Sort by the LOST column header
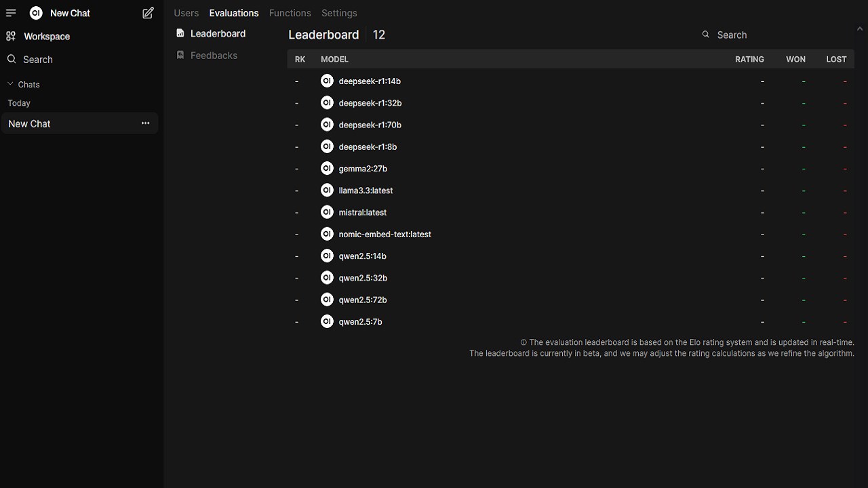Screen dimensions: 868x488 click(x=836, y=59)
